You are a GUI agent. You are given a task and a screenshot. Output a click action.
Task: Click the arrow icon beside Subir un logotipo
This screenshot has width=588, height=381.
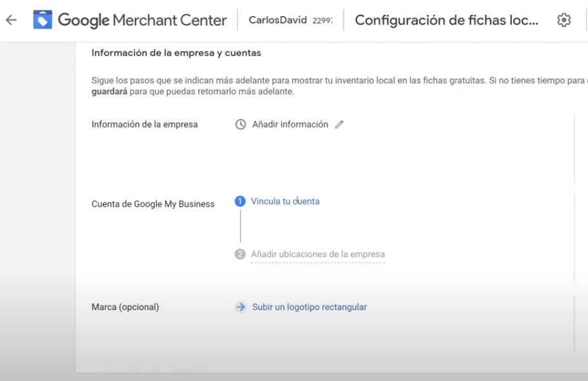(240, 307)
